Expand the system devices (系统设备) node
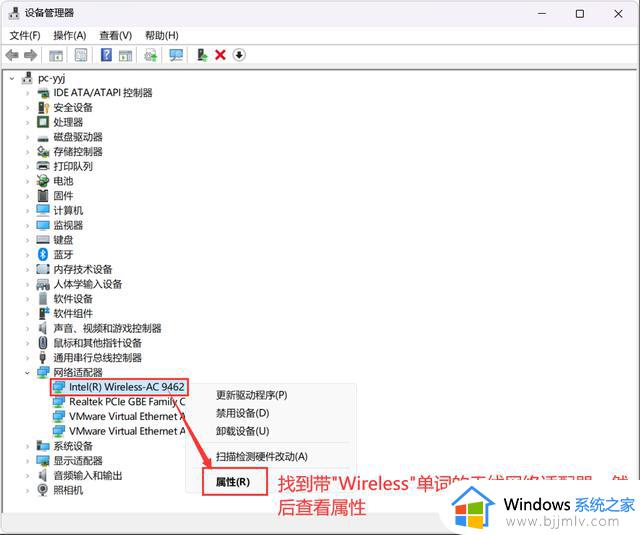640x535 pixels. pos(27,446)
